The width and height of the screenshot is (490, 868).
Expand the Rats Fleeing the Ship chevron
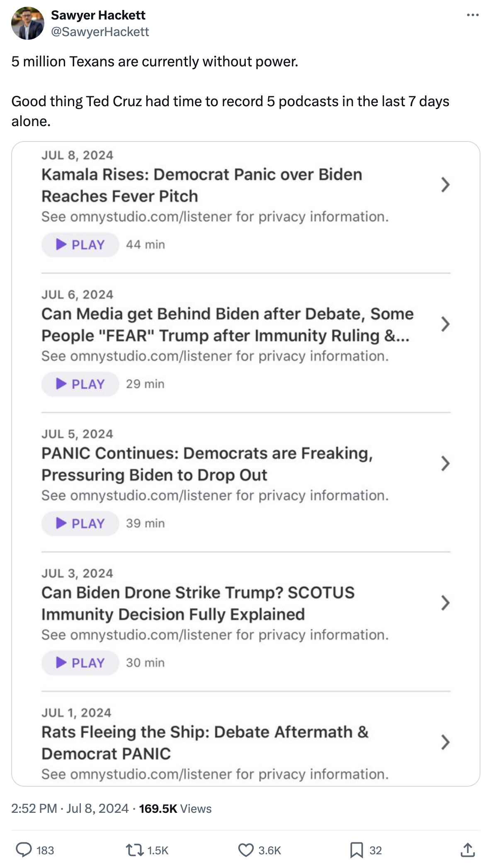445,742
